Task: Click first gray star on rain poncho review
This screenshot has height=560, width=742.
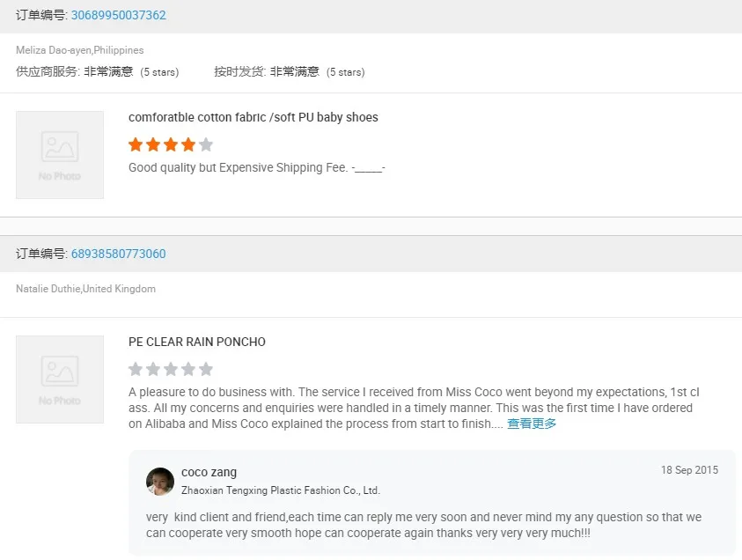Action: click(136, 369)
